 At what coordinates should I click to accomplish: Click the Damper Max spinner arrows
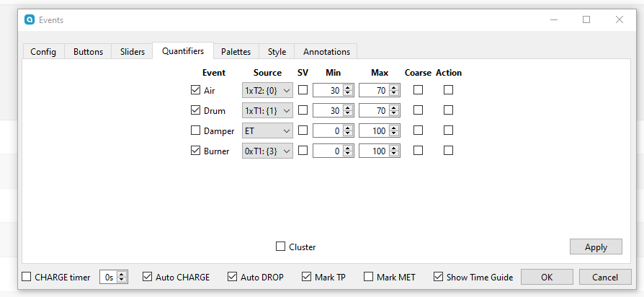tap(394, 131)
